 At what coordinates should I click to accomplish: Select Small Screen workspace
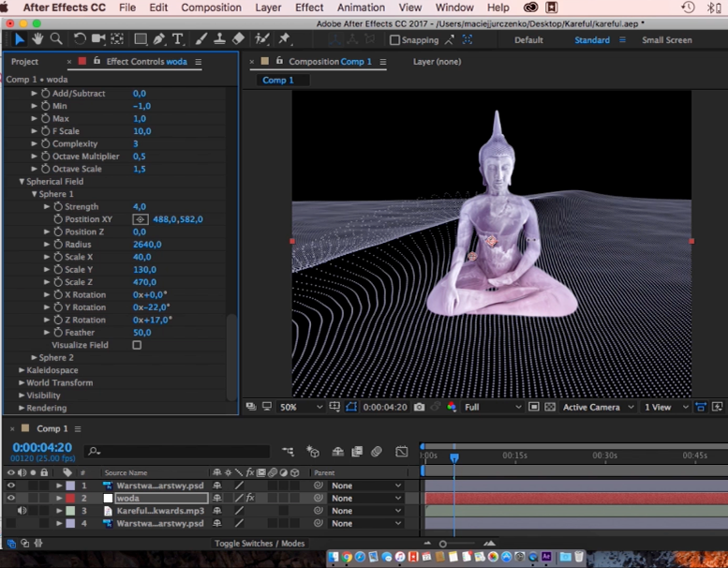(667, 40)
